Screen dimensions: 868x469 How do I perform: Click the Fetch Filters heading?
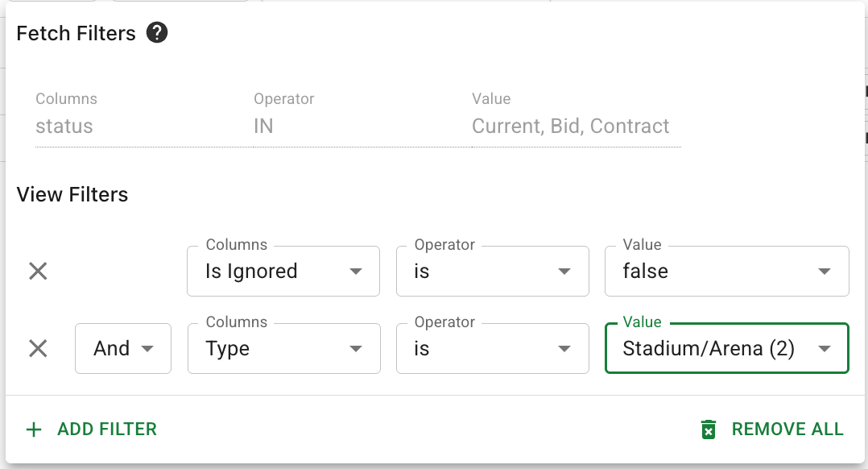(x=76, y=33)
